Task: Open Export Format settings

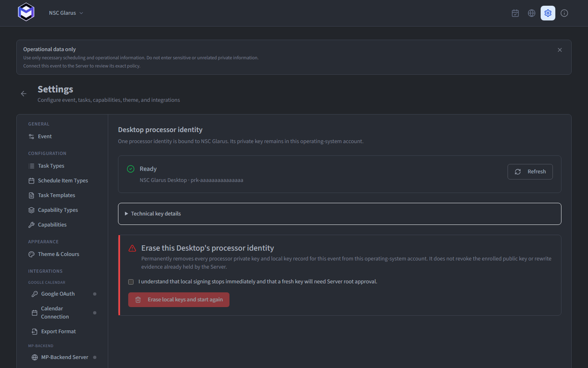Action: 64,332
